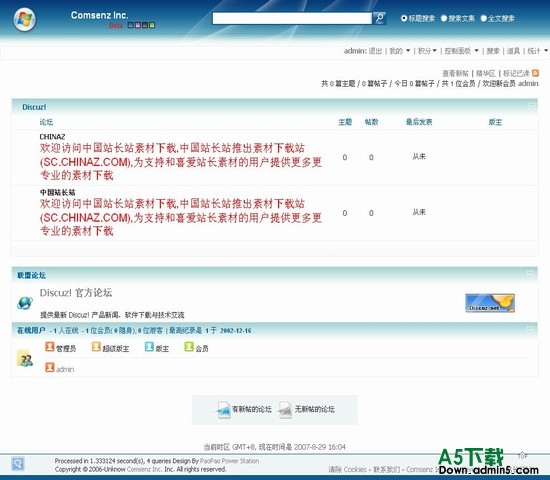The width and height of the screenshot is (550, 480).
Task: Click PaoPao Power Station footer link
Action: tap(229, 461)
